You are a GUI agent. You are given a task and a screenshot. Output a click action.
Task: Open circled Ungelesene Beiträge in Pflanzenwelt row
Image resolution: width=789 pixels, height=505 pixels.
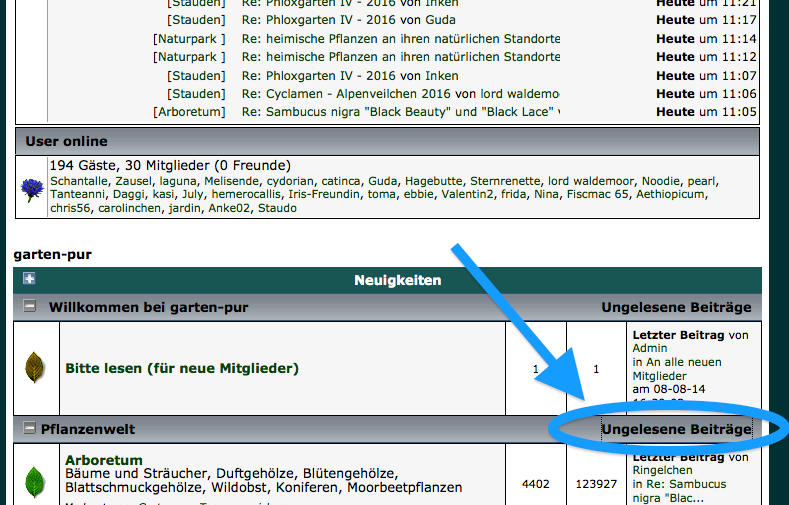pos(676,429)
